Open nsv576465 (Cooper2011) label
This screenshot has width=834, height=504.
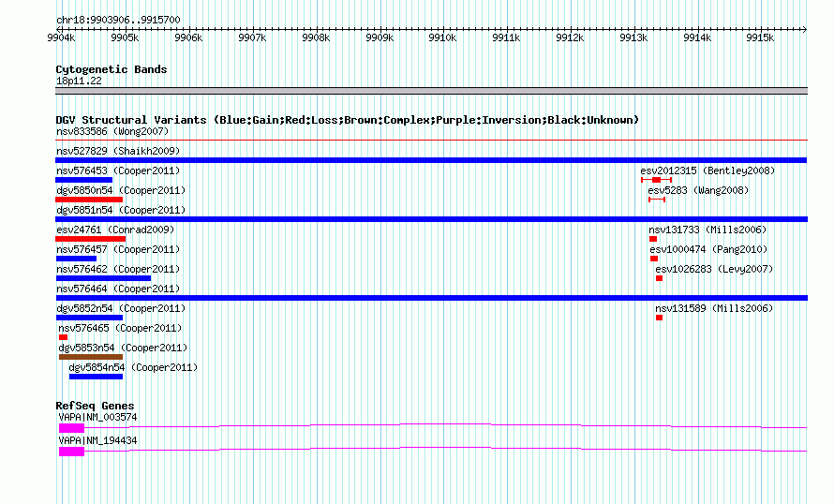(x=120, y=328)
